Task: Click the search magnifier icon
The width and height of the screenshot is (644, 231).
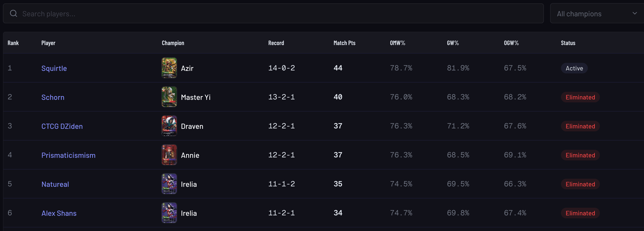Action: pos(14,13)
